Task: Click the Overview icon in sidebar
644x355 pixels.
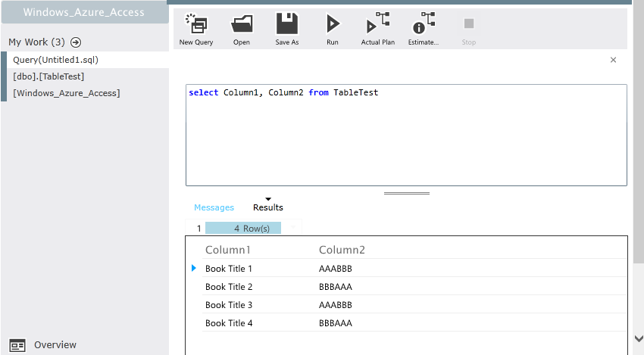Action: point(17,345)
